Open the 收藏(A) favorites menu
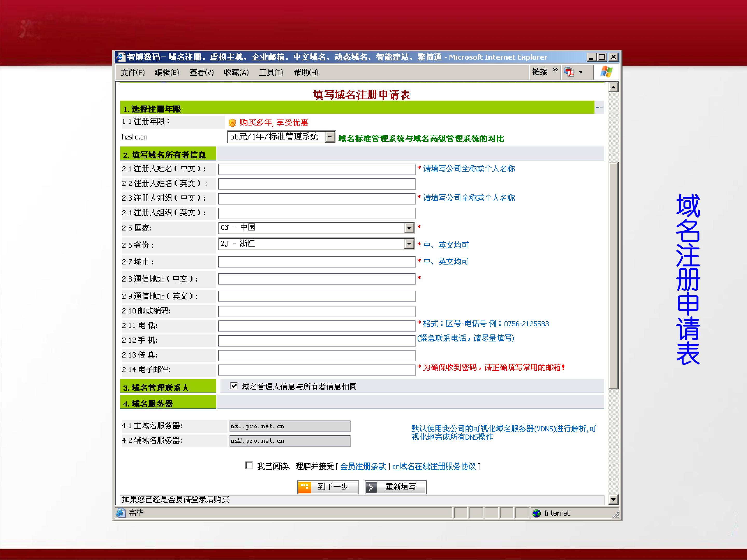The height and width of the screenshot is (560, 747). pyautogui.click(x=236, y=72)
